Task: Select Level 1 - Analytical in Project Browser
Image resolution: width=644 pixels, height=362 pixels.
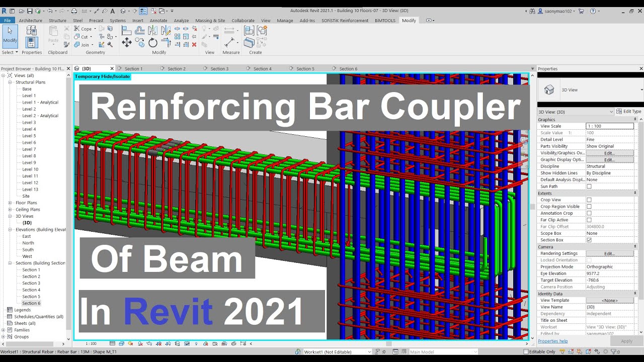Action: click(40, 103)
